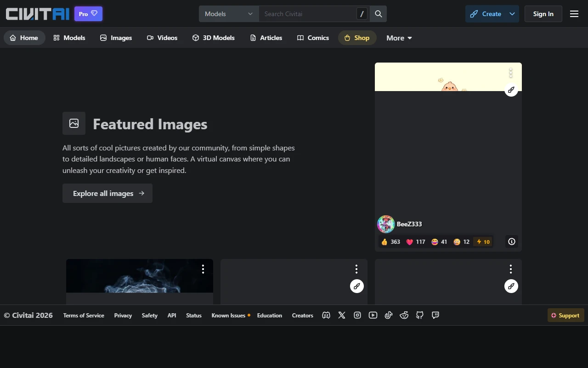Click the middle bottom card's remix brush icon
This screenshot has height=368, width=588.
(x=357, y=286)
